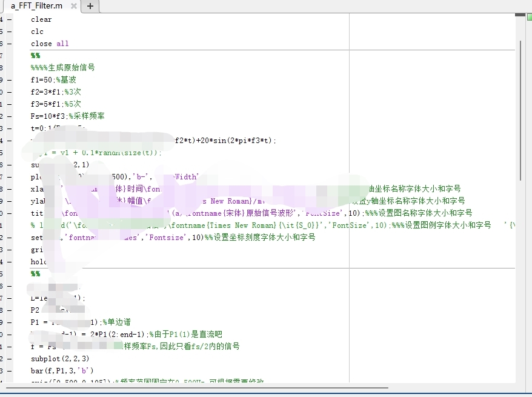
Task: Click the code 'bar(f,P1,3,'b')'
Action: [x=62, y=371]
